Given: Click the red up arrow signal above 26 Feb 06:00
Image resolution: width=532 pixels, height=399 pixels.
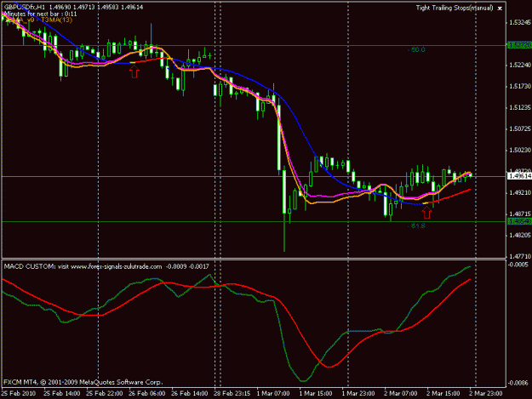Looking at the screenshot, I should point(134,71).
